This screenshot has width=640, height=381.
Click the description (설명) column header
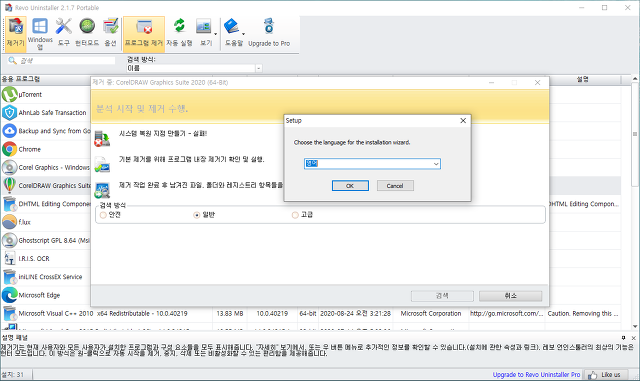click(583, 79)
